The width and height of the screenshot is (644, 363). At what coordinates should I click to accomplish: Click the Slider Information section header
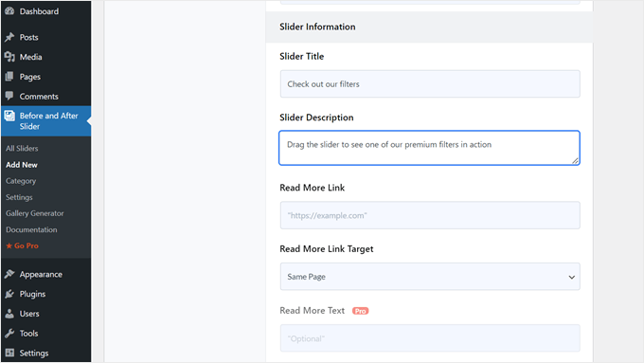[x=429, y=27]
